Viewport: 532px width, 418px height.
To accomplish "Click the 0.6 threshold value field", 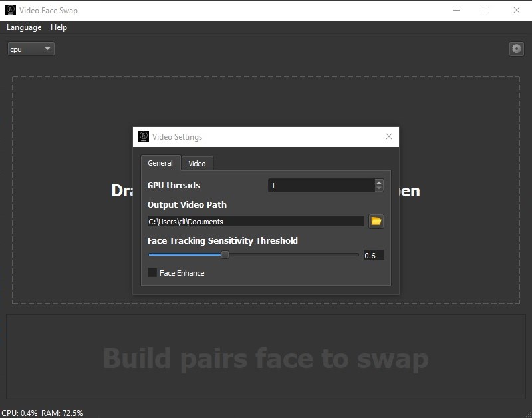I will tap(373, 255).
